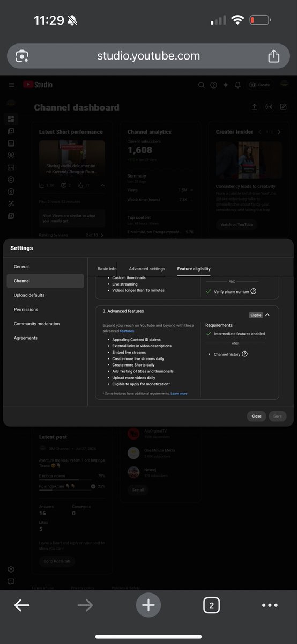
Task: Click help icon beside Verify phone number
Action: [254, 291]
